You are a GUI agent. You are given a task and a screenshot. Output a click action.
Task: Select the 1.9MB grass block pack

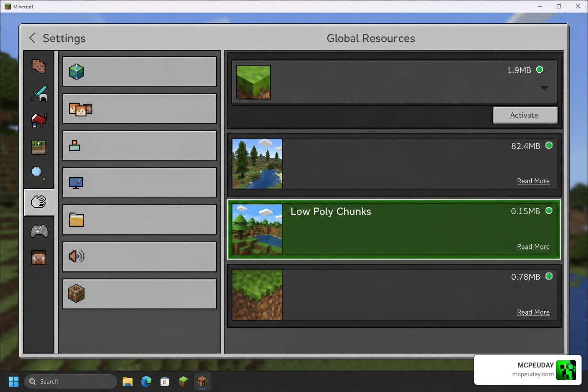click(x=394, y=82)
